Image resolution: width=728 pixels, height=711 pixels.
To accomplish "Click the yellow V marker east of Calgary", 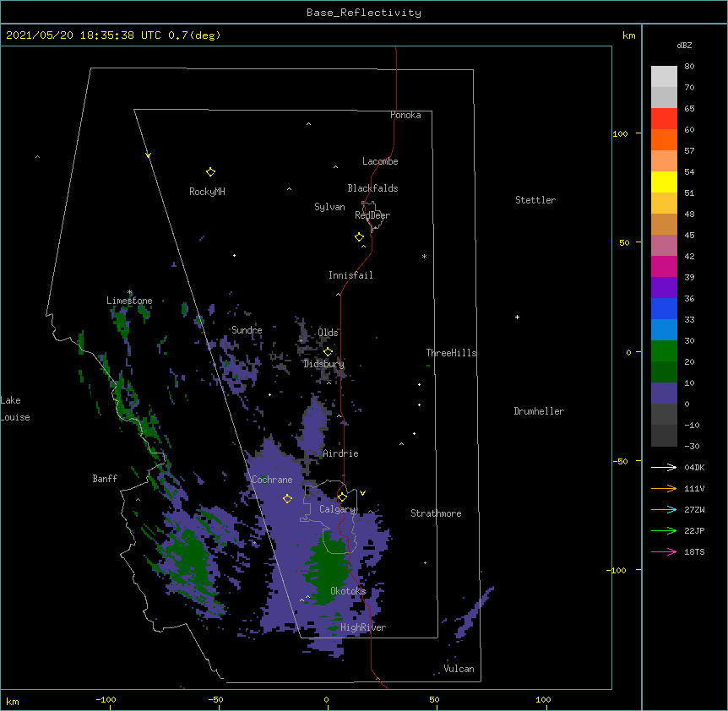I will 362,493.
